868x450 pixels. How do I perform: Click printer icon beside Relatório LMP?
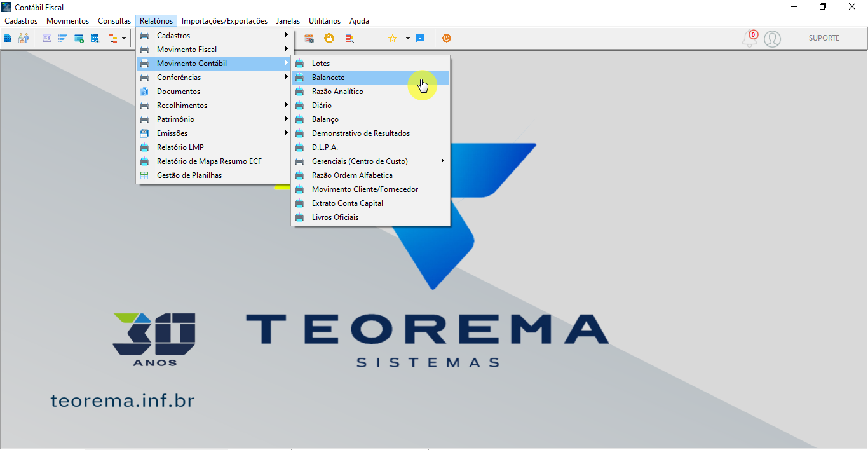pos(144,147)
